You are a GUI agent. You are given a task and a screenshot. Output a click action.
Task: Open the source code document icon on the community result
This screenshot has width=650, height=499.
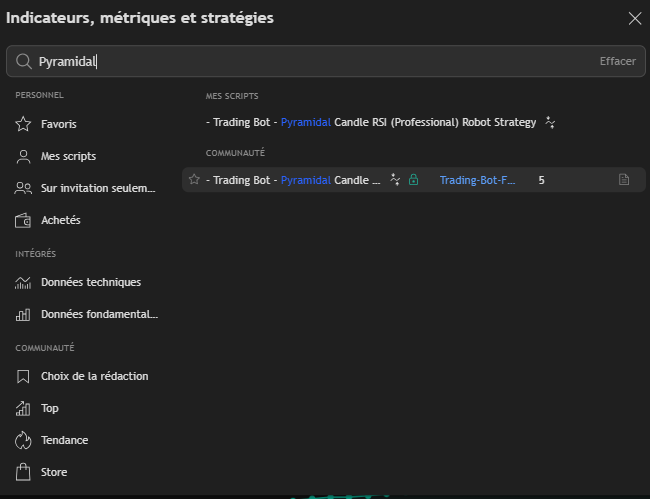pos(624,180)
